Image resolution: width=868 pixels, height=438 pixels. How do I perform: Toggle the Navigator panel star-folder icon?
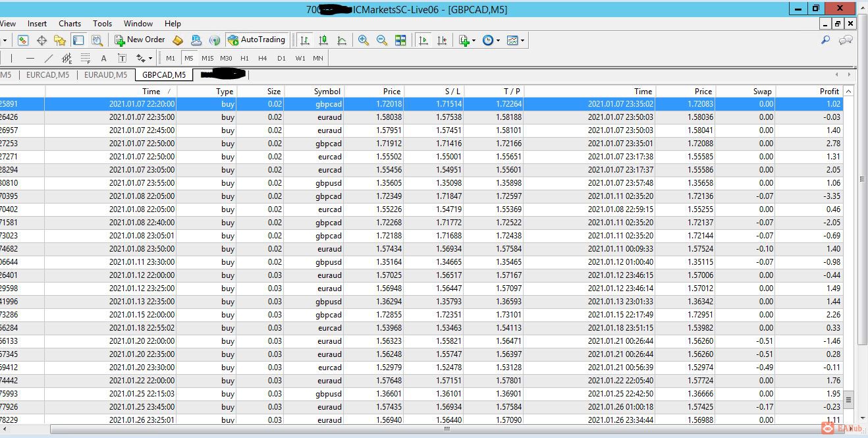pos(60,40)
